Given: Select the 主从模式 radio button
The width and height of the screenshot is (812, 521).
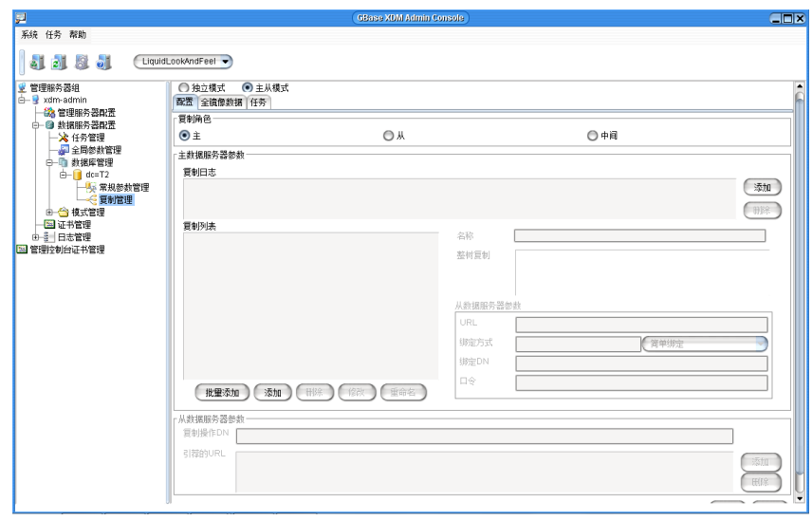Looking at the screenshot, I should (x=248, y=87).
